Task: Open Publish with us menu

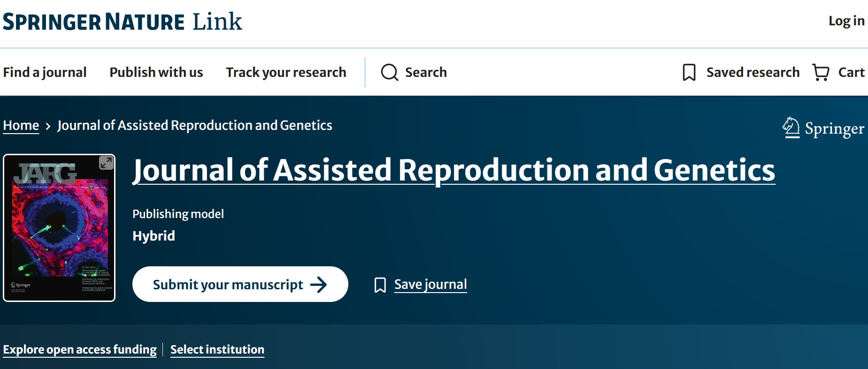Action: click(x=156, y=72)
